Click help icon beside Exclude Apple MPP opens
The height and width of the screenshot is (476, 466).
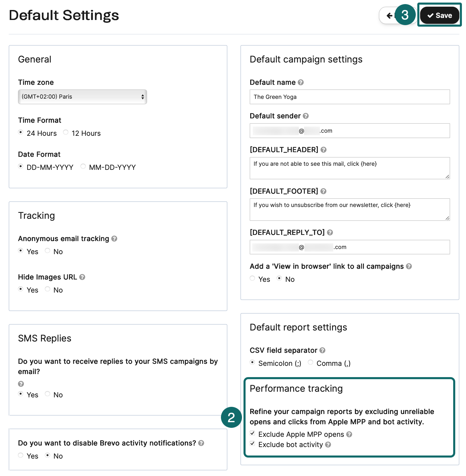click(349, 434)
